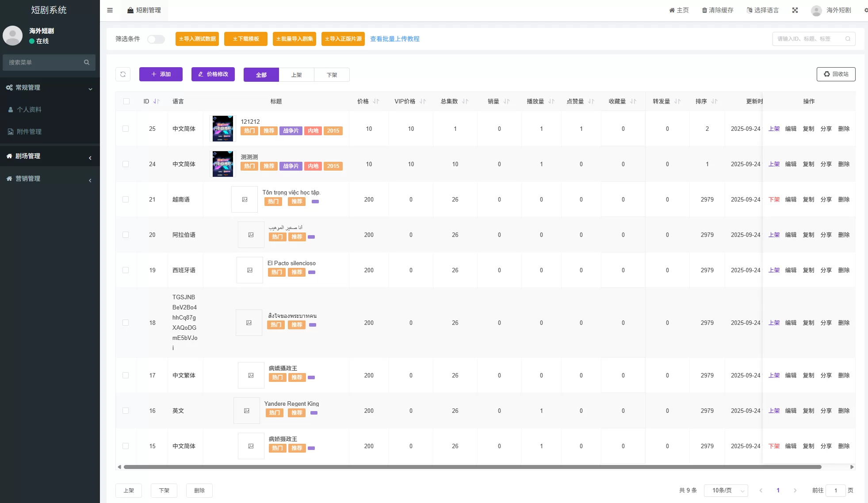Switch to the 下架 filter tab

tap(332, 75)
